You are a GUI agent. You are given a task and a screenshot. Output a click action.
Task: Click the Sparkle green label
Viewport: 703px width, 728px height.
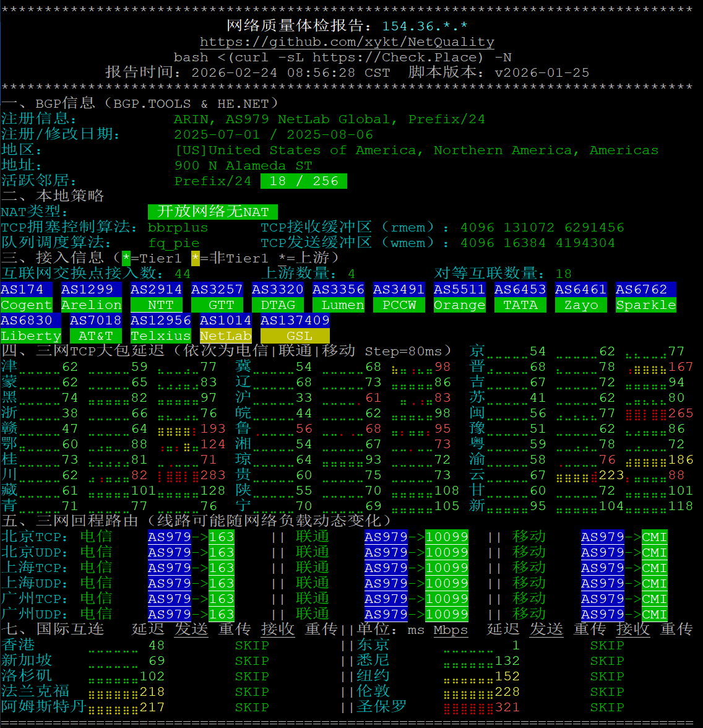(x=646, y=305)
